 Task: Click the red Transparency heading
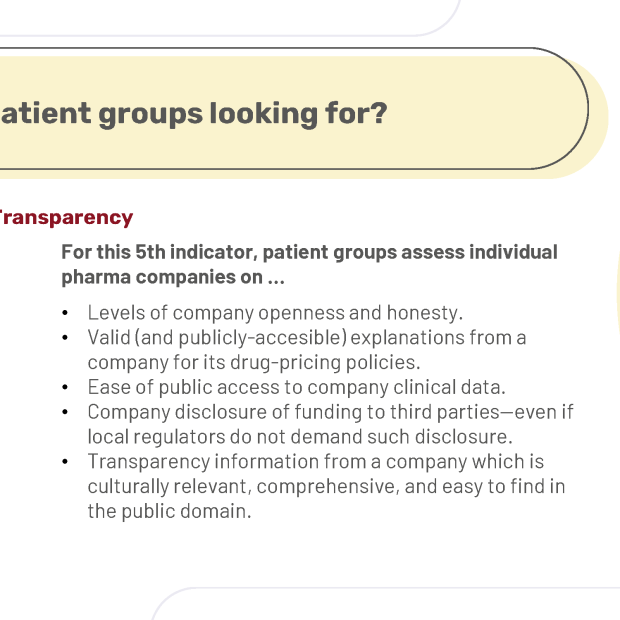(x=66, y=218)
